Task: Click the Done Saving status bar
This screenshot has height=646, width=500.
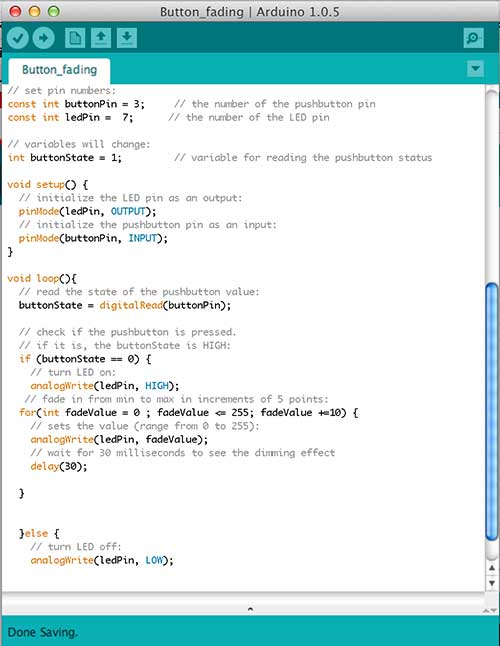Action: point(250,632)
